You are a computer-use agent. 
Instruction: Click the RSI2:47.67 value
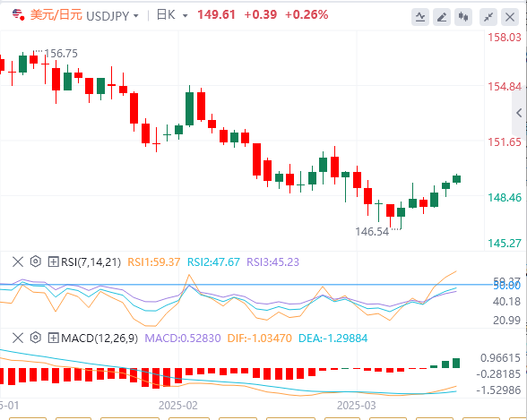coord(213,261)
